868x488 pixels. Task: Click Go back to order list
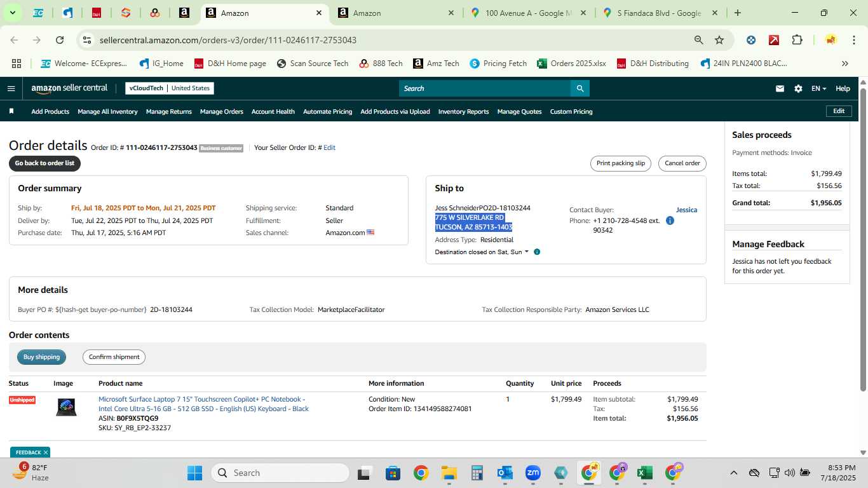point(44,163)
